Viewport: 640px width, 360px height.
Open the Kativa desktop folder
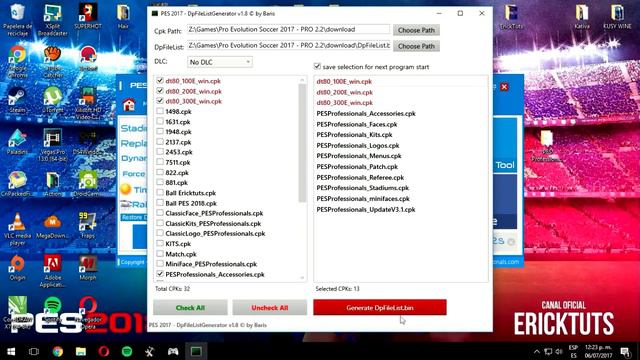(x=582, y=17)
